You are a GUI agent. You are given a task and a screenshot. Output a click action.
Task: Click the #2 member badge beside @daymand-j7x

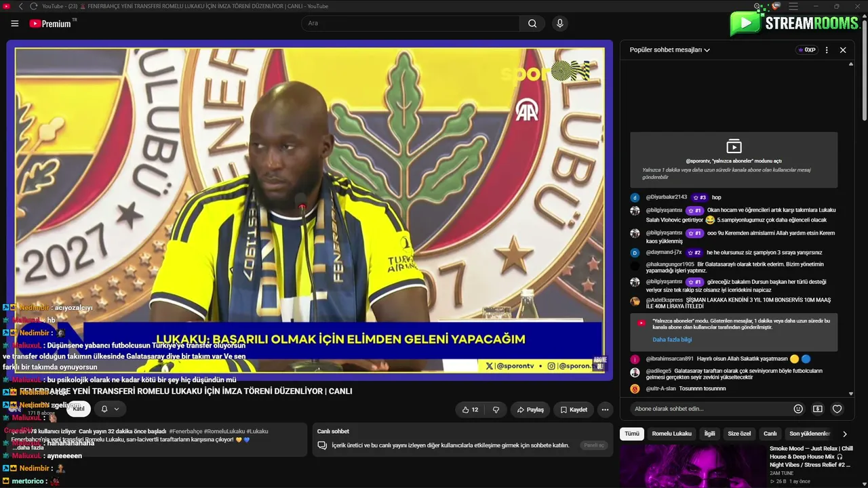tap(694, 252)
